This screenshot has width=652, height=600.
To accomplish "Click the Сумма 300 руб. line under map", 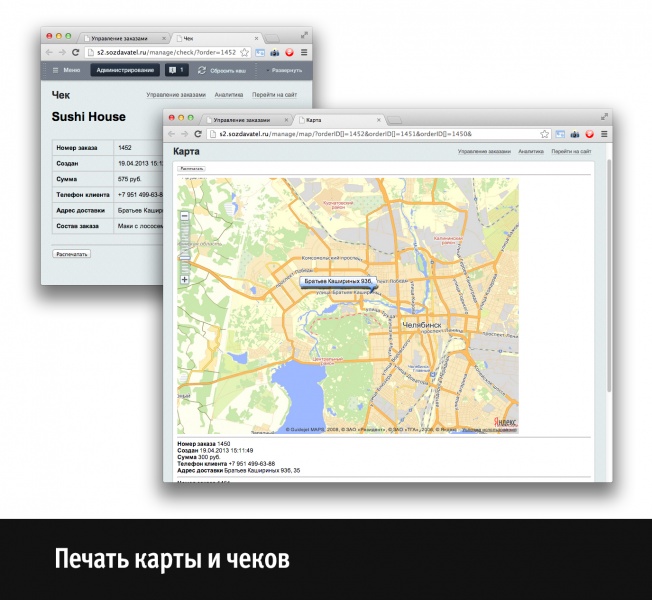I will pos(199,457).
